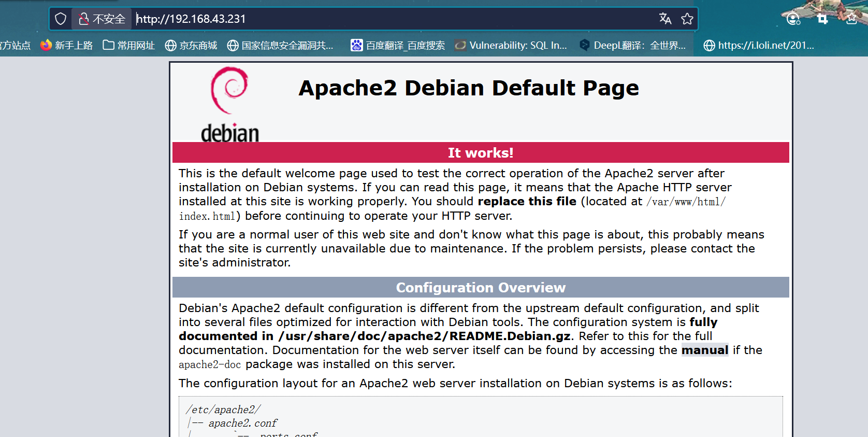Bookmark this page with the star icon

[x=687, y=19]
